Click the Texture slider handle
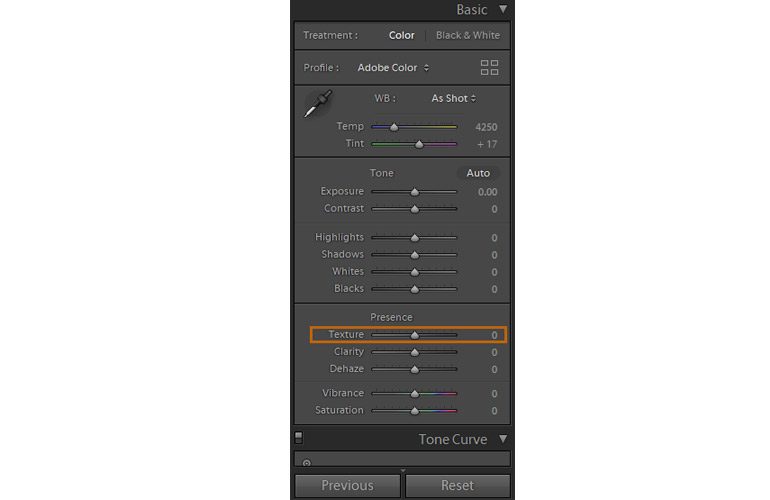Viewport: 770px width, 500px height. (415, 335)
